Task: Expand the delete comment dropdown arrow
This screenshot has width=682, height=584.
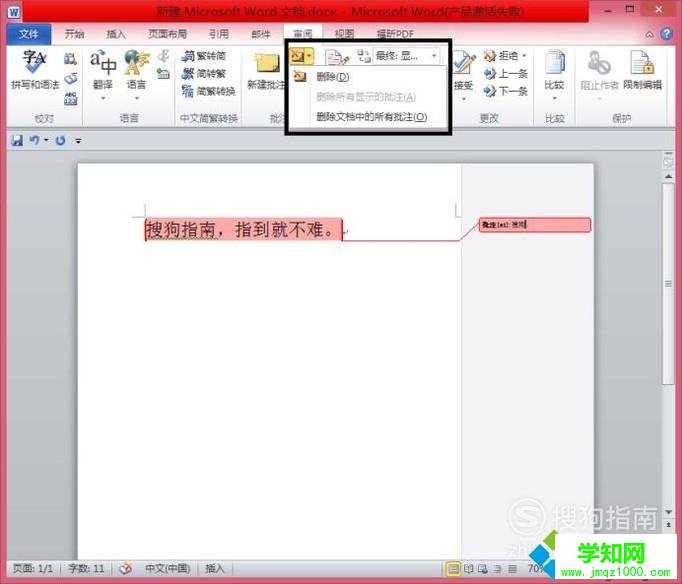Action: coord(309,56)
